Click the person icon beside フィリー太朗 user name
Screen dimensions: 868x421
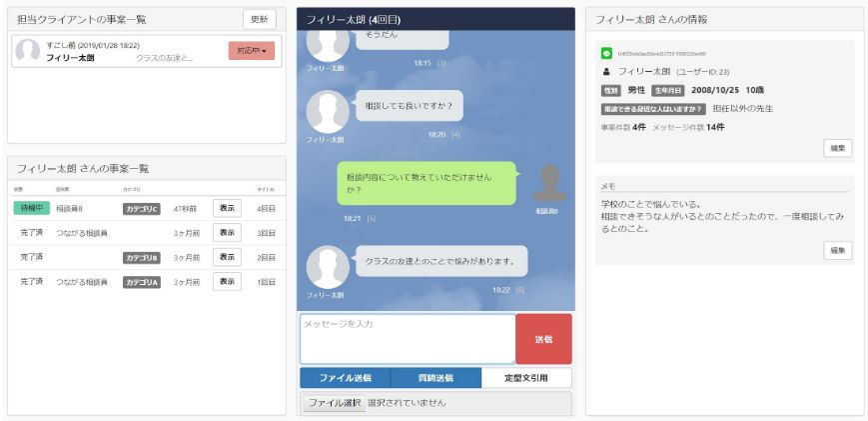[x=606, y=72]
